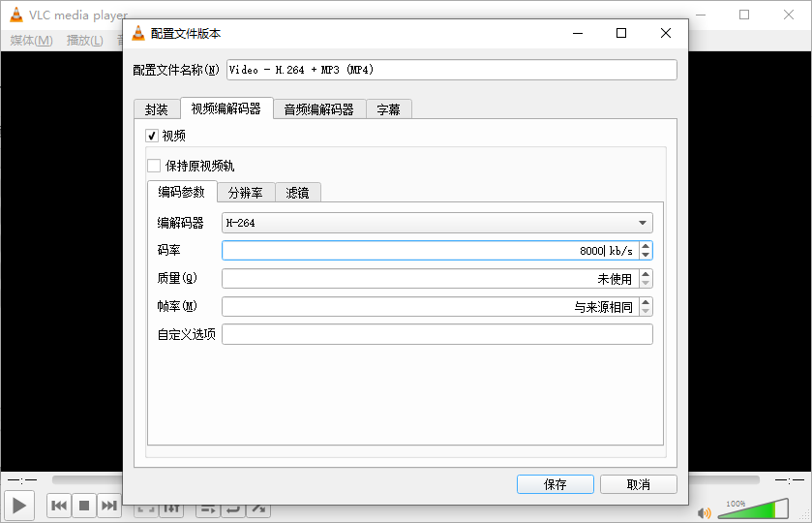Click the 码率 8000 kb/s field
Image resolution: width=812 pixels, height=523 pixels.
click(431, 251)
